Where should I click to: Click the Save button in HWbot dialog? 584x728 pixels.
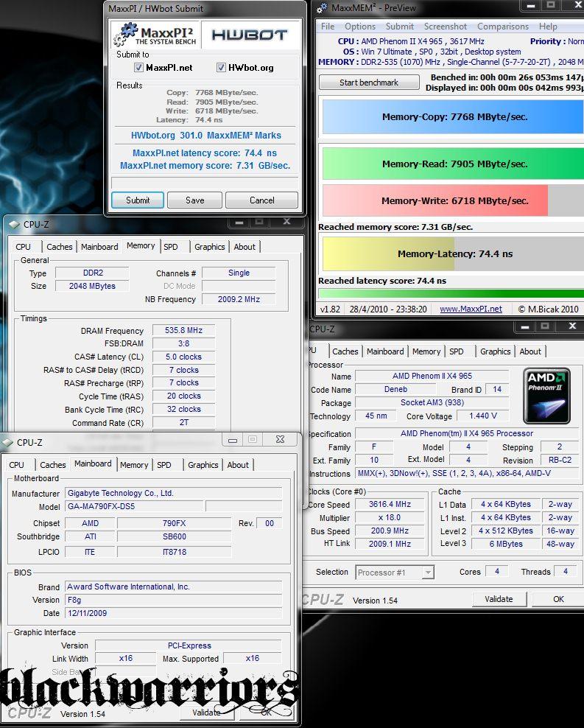pyautogui.click(x=195, y=200)
